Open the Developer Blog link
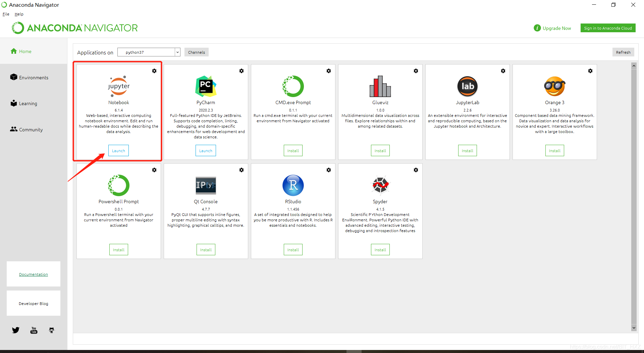 tap(34, 304)
